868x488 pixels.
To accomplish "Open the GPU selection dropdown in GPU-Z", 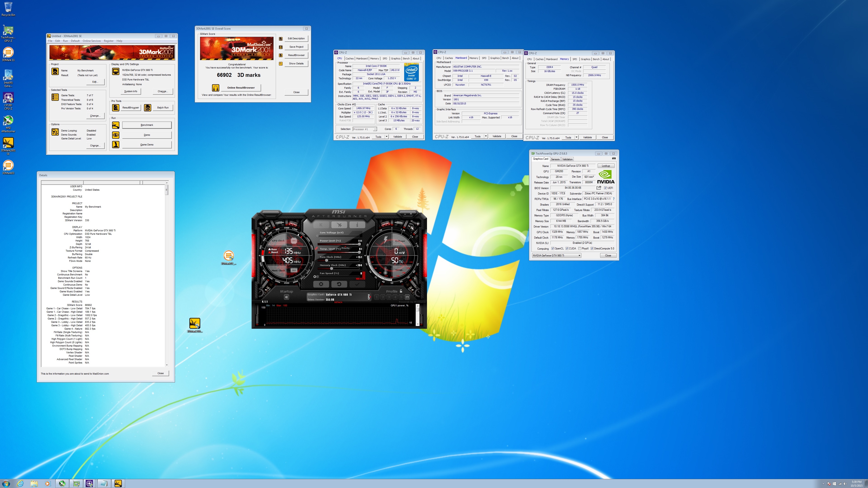I will (x=557, y=255).
